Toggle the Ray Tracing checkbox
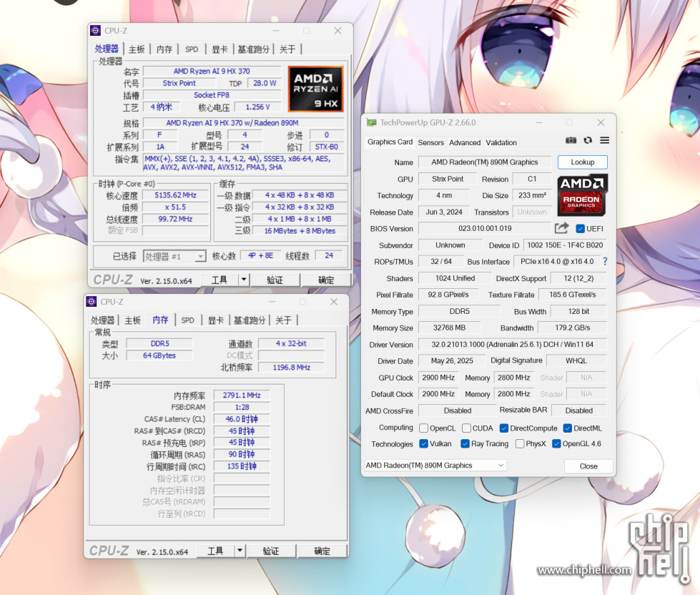This screenshot has height=595, width=700. (465, 443)
